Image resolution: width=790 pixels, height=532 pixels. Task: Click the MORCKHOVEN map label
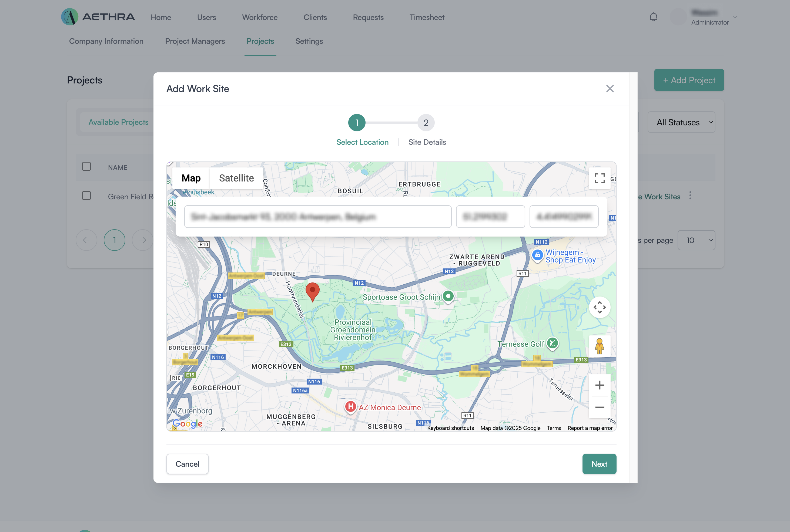(276, 366)
